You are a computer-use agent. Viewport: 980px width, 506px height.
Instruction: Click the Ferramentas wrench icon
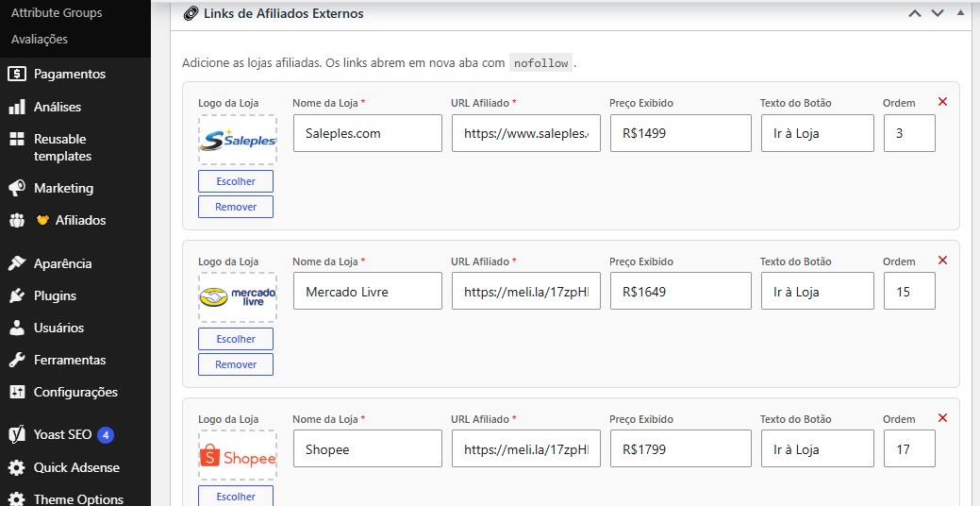pyautogui.click(x=17, y=361)
